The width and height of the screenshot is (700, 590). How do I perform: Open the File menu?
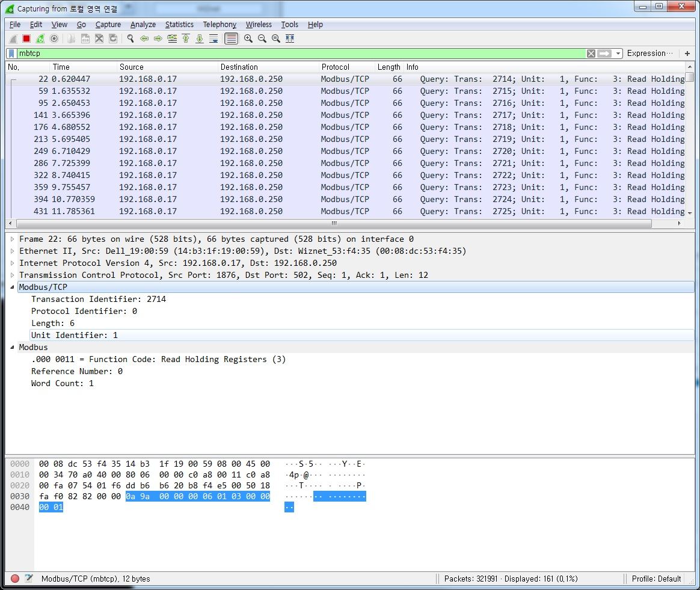[14, 25]
